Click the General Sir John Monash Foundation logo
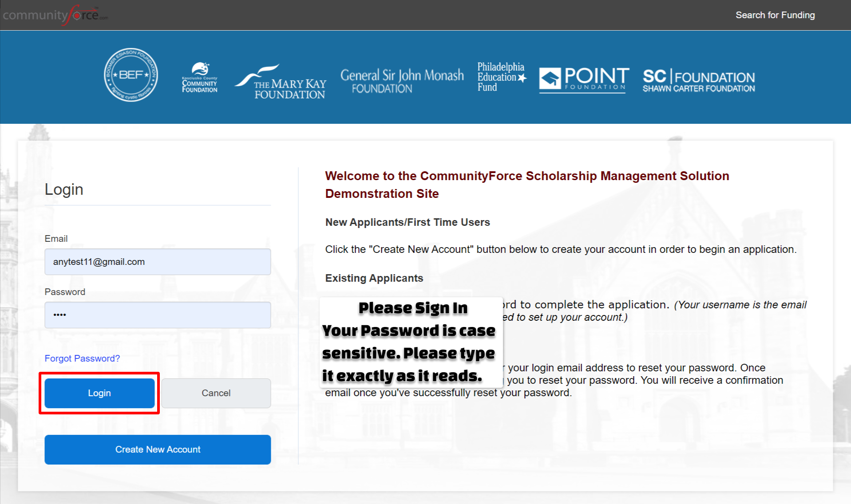851x504 pixels. click(x=402, y=81)
